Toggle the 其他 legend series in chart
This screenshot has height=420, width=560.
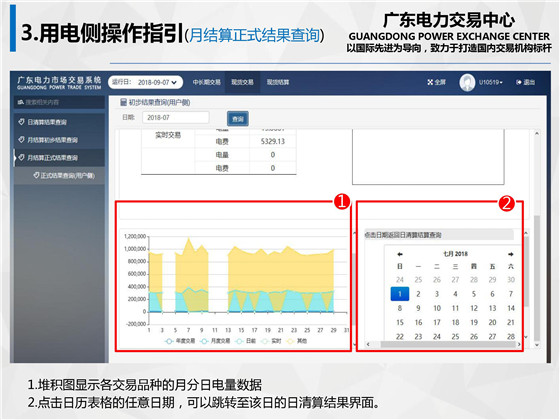297,341
